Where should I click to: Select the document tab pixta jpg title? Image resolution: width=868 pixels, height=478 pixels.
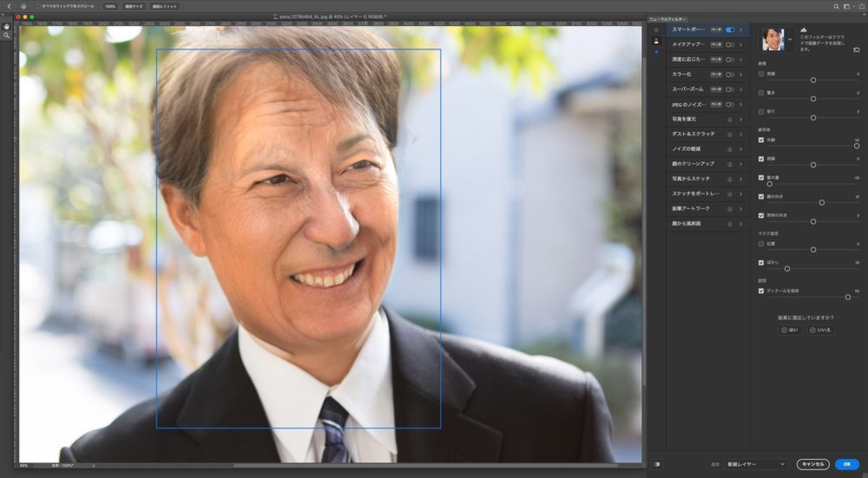(x=332, y=17)
